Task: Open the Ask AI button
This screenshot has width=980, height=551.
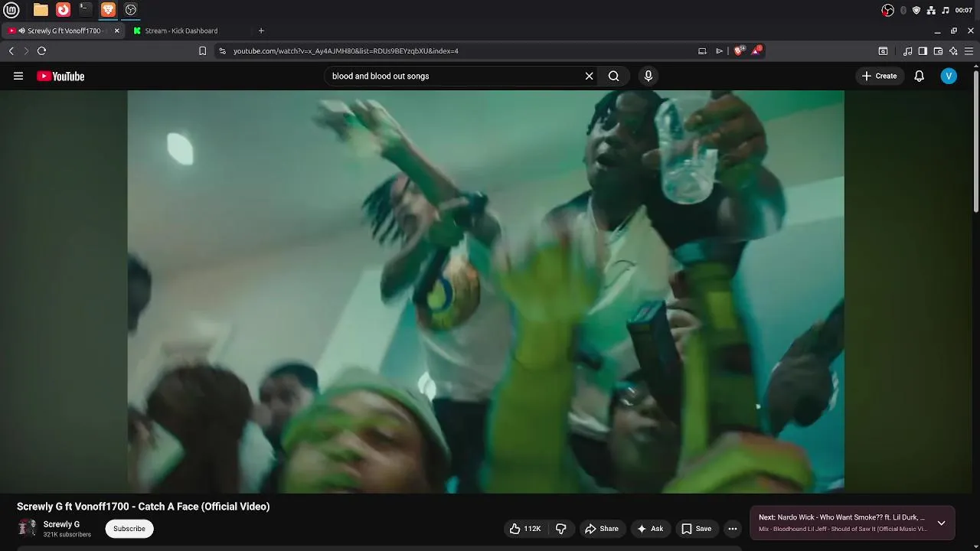Action: pos(650,528)
